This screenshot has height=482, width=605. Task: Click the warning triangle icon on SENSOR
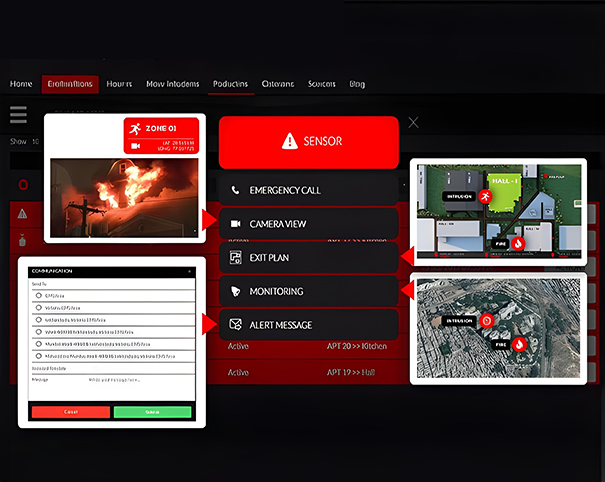click(x=289, y=141)
